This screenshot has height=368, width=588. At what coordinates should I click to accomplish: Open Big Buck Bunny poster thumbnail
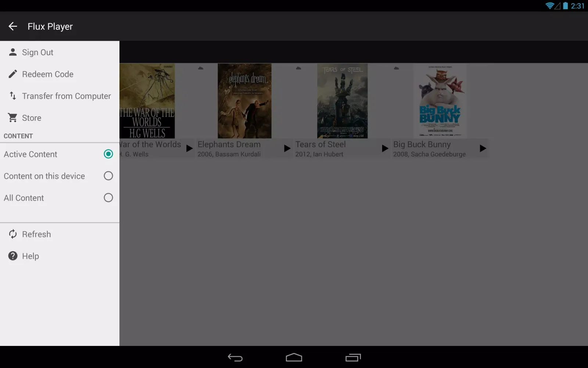tap(440, 101)
